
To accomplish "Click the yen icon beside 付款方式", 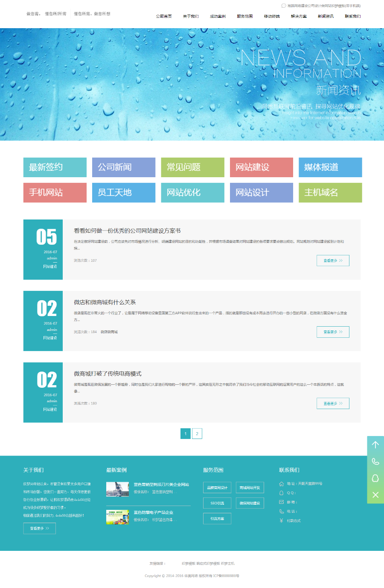I will [x=281, y=521].
